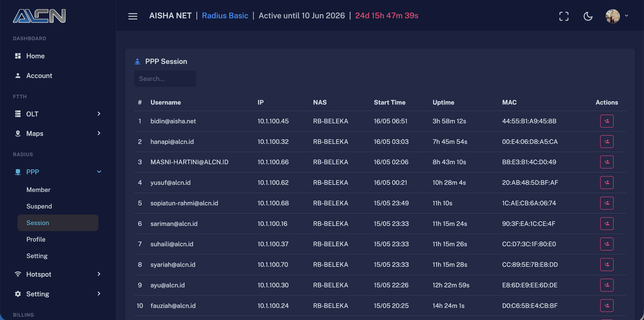Screen dimensions: 644x320
Task: Disconnect session for yusuf@alcn.id
Action: pos(607,183)
